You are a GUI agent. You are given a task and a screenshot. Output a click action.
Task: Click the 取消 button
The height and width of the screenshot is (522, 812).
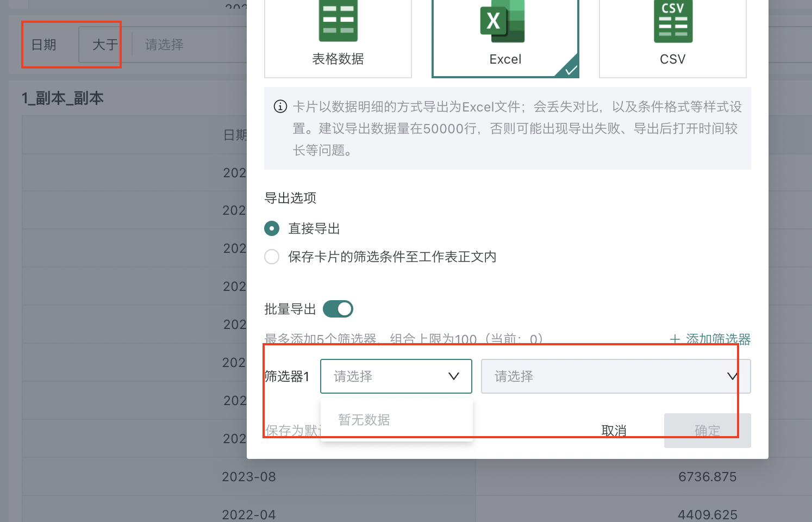(x=614, y=431)
